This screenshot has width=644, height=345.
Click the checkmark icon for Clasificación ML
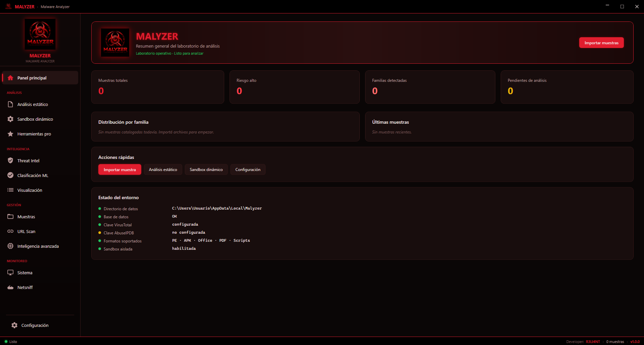pos(10,175)
